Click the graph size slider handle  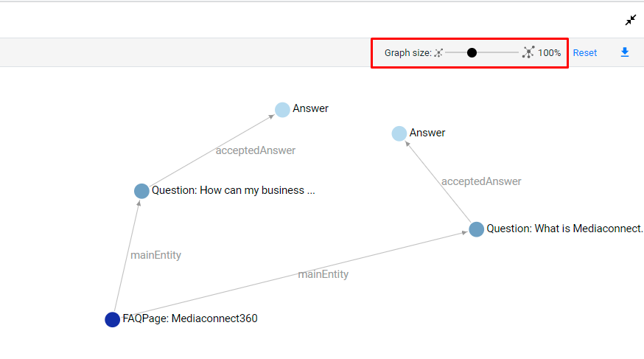(472, 52)
